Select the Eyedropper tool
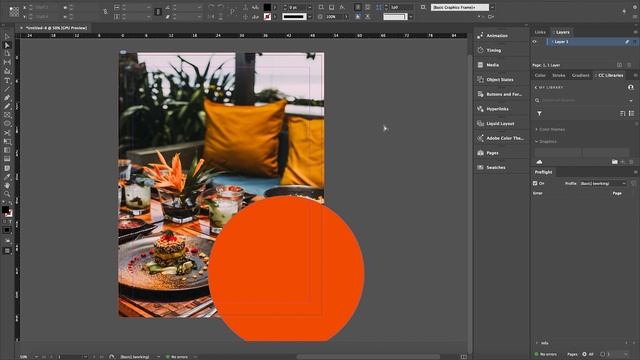Viewport: 640px width, 360px height. click(x=7, y=177)
